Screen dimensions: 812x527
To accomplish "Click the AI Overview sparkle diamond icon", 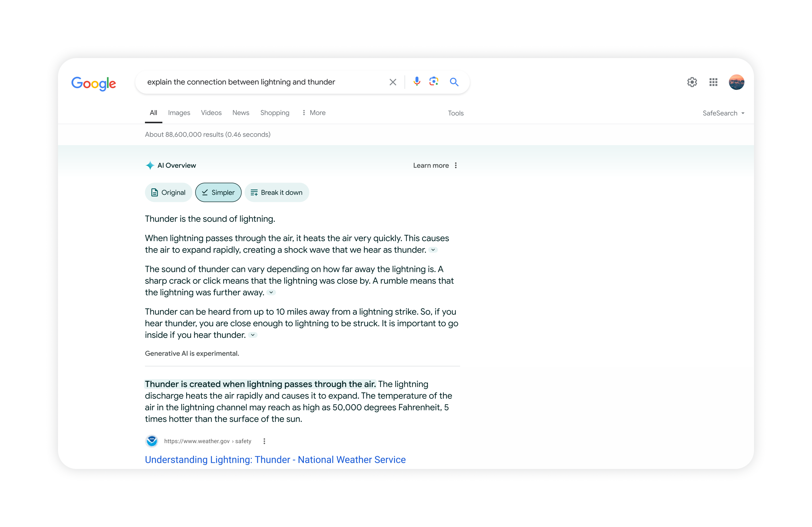I will click(x=150, y=165).
